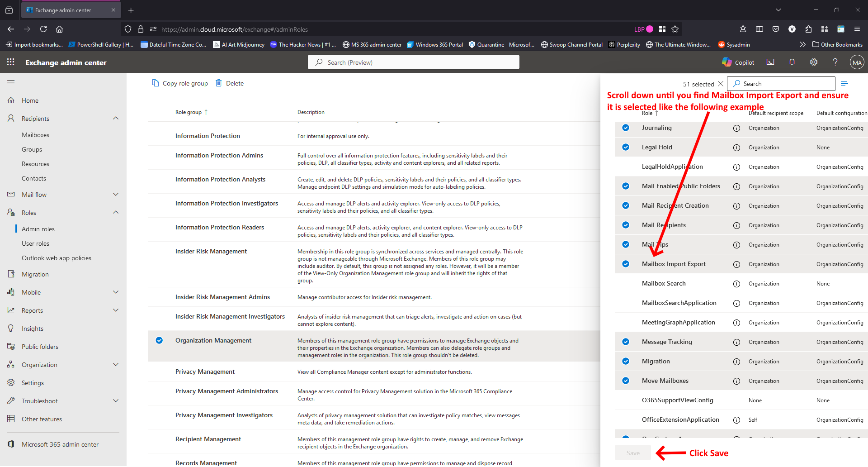868x467 pixels.
Task: Go to Mailboxes under Recipients
Action: tap(35, 135)
